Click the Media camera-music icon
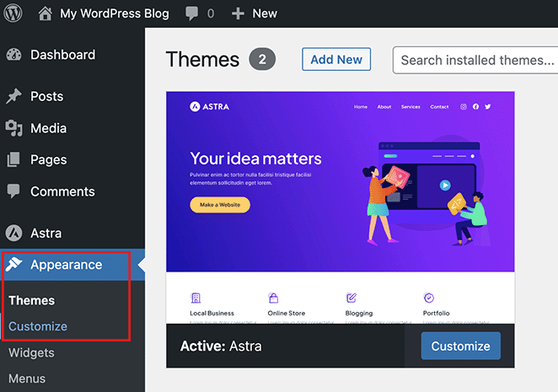Image resolution: width=558 pixels, height=392 pixels. tap(13, 128)
